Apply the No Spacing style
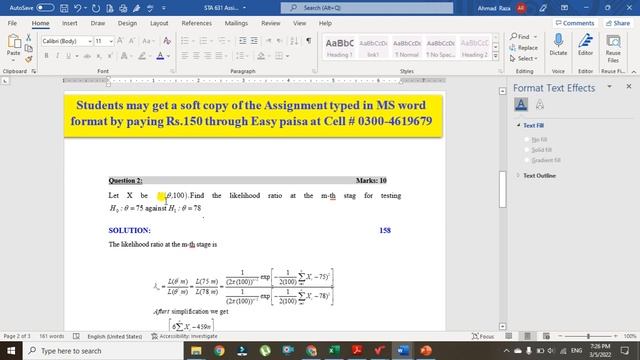The height and width of the screenshot is (360, 640). [x=440, y=47]
